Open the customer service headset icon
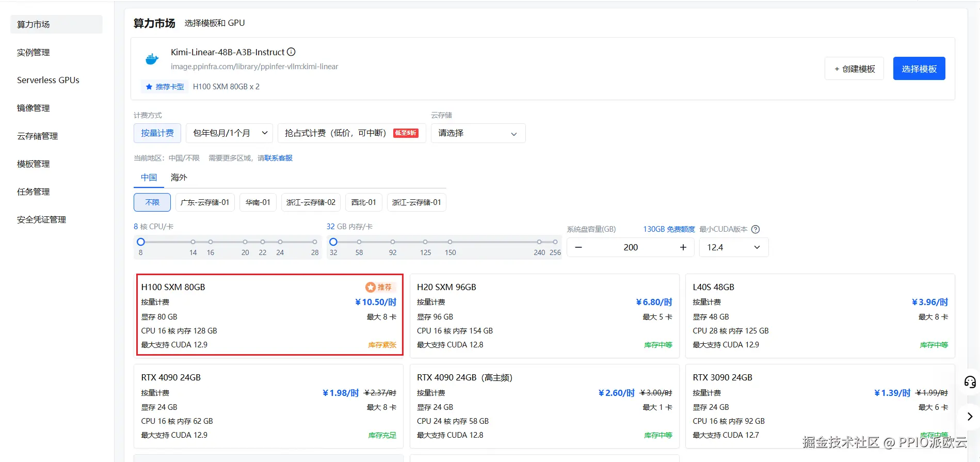 [x=970, y=382]
